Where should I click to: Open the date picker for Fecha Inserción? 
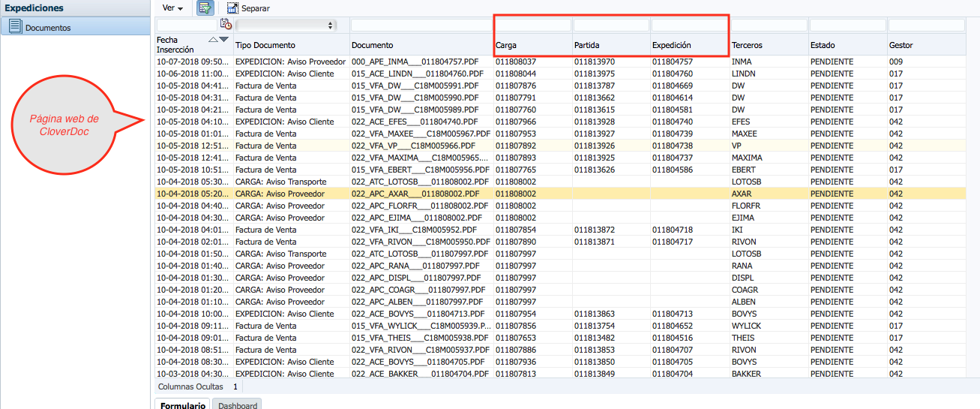226,25
